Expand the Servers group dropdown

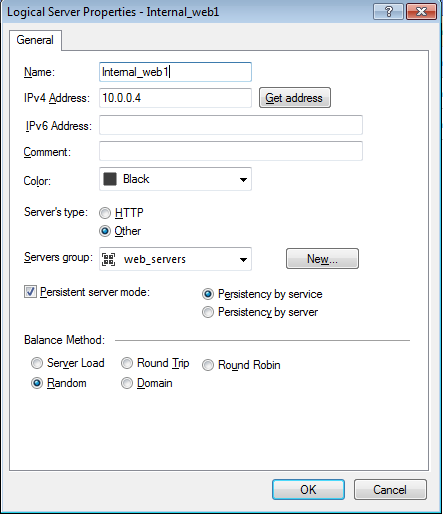click(243, 260)
